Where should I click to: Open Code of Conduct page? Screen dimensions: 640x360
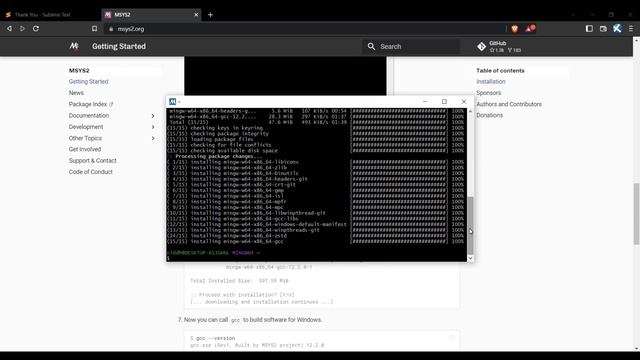(x=91, y=172)
